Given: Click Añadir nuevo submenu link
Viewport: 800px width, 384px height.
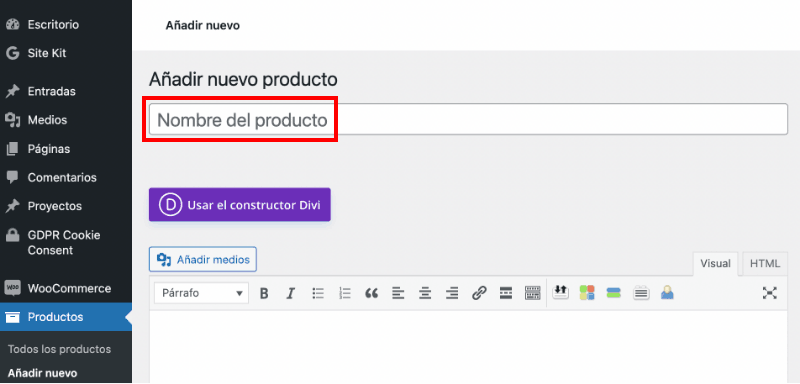Looking at the screenshot, I should pyautogui.click(x=42, y=373).
